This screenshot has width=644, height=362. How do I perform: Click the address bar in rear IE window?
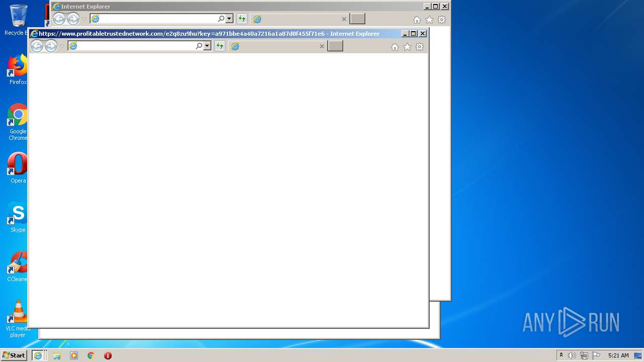[154, 19]
